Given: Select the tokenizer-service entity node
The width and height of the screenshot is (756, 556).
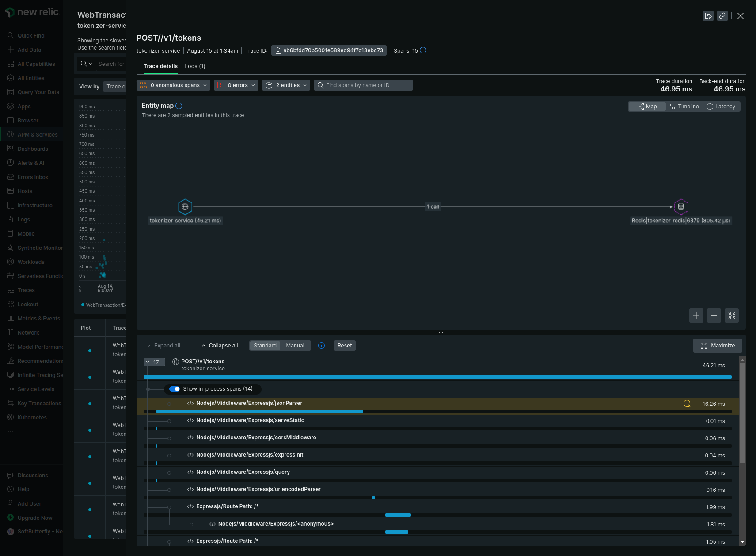Looking at the screenshot, I should coord(185,206).
